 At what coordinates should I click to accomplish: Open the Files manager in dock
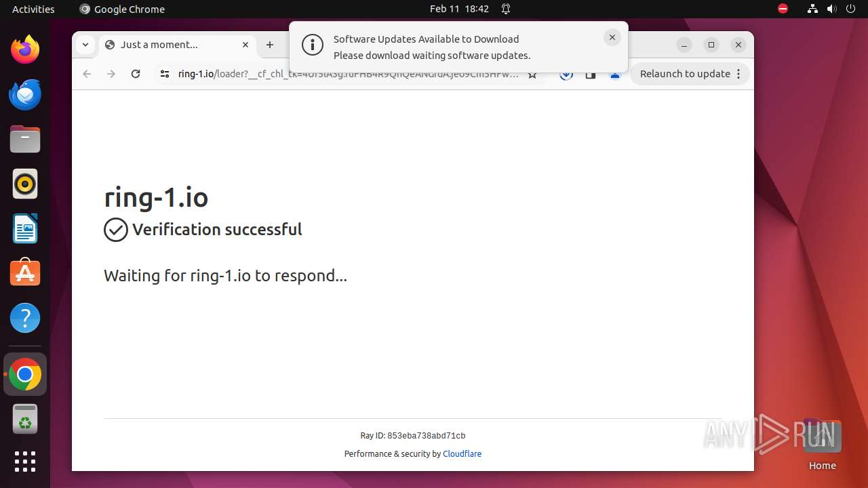point(25,140)
